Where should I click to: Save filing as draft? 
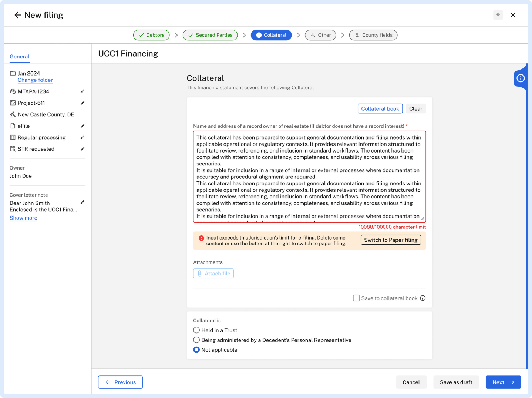click(x=456, y=382)
